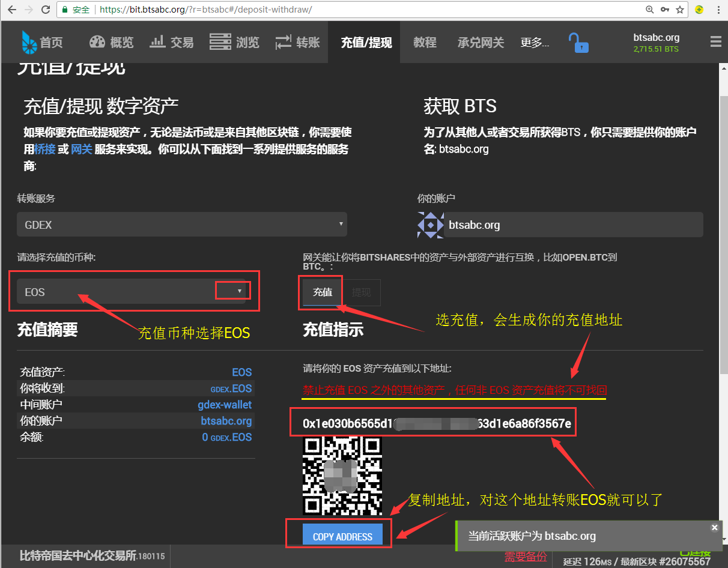This screenshot has height=568, width=728.
Task: Open the EOS deposit coin dropdown
Action: [x=131, y=292]
